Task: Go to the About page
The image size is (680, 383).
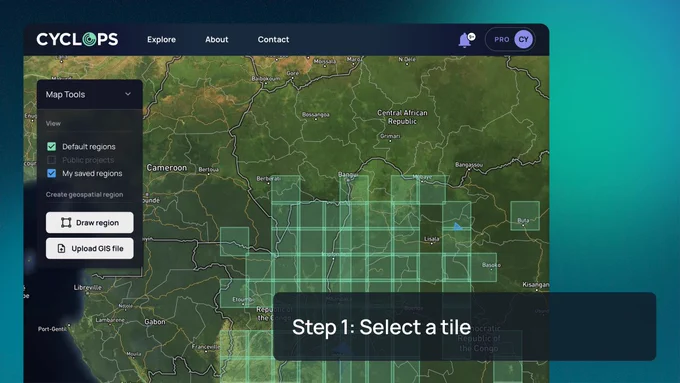Action: click(216, 39)
